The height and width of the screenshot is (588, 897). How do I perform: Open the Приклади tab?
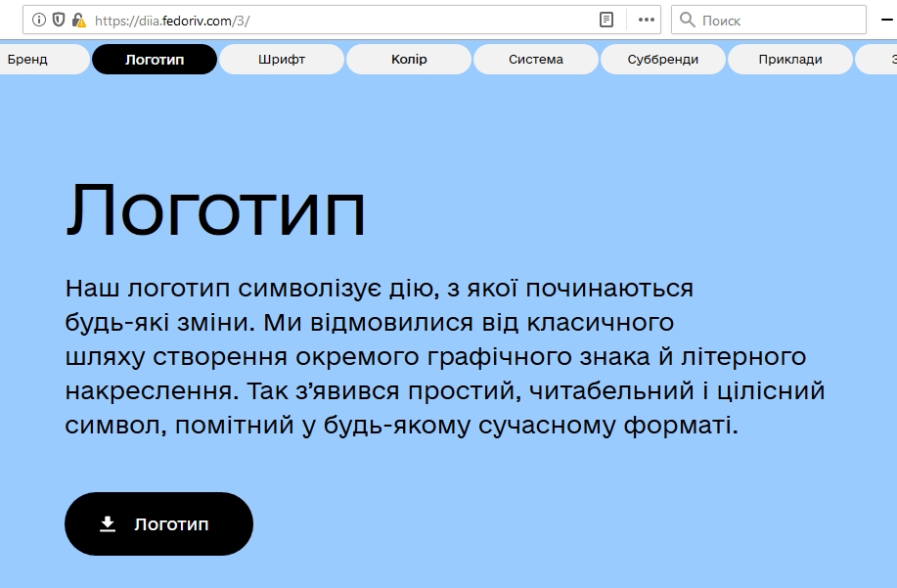pyautogui.click(x=790, y=60)
